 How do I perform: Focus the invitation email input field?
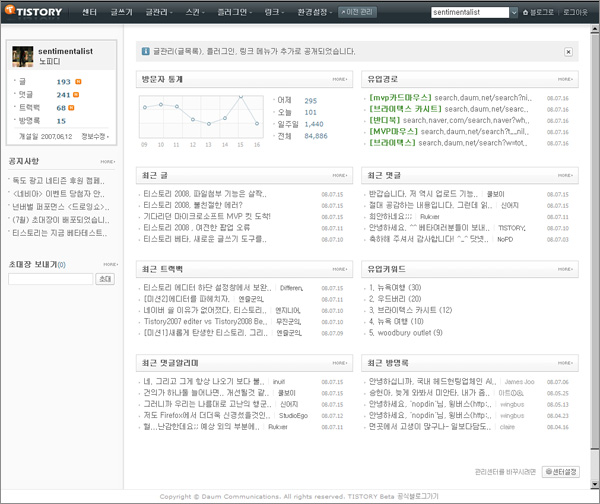tap(51, 279)
